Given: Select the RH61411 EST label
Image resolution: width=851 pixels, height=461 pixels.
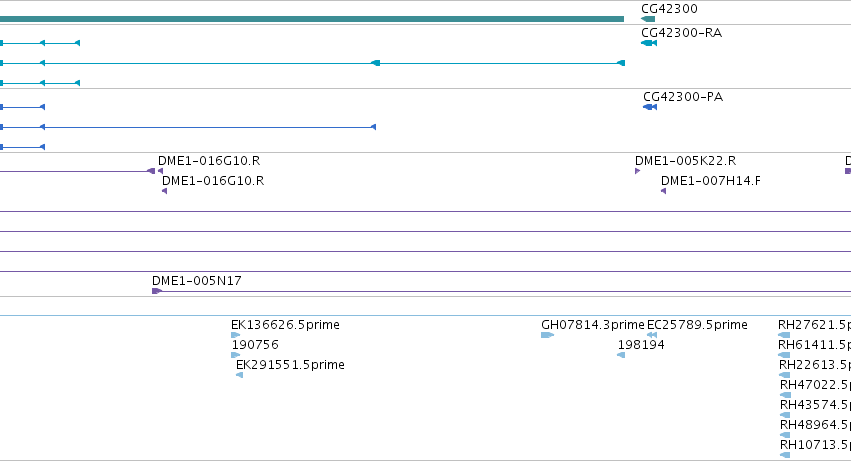Looking at the screenshot, I should [814, 345].
